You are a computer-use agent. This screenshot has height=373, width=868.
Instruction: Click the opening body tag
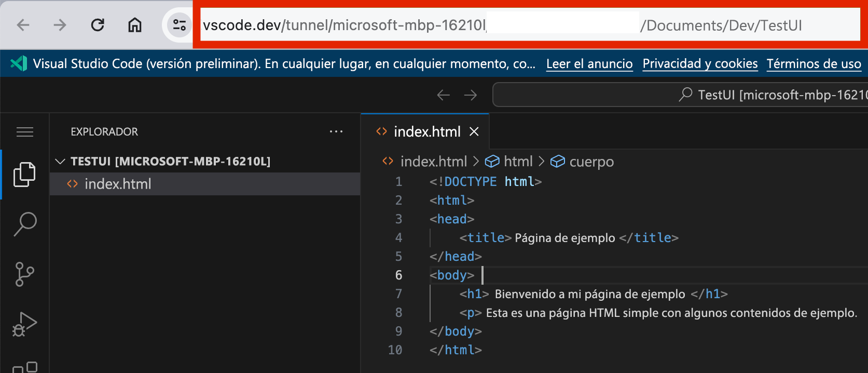(452, 275)
